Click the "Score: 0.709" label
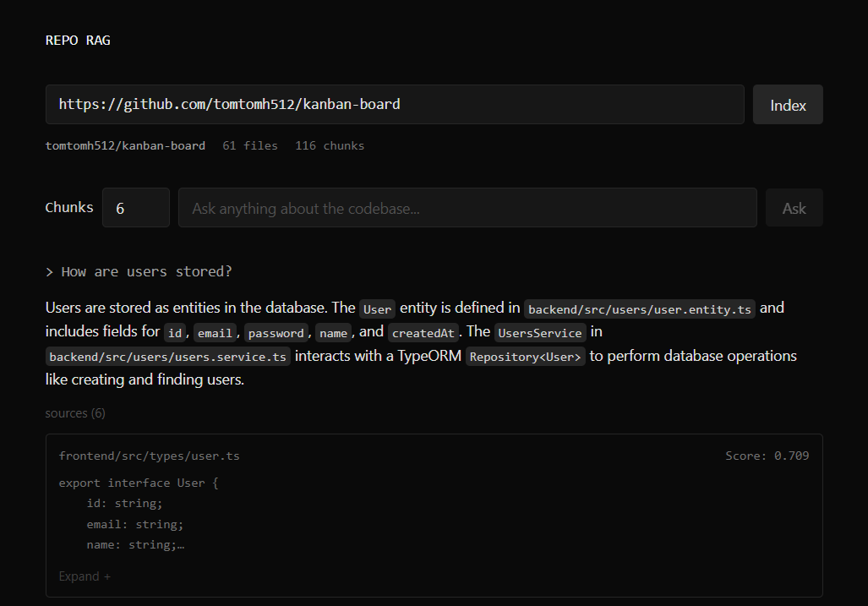Viewport: 868px width, 606px height. point(767,456)
